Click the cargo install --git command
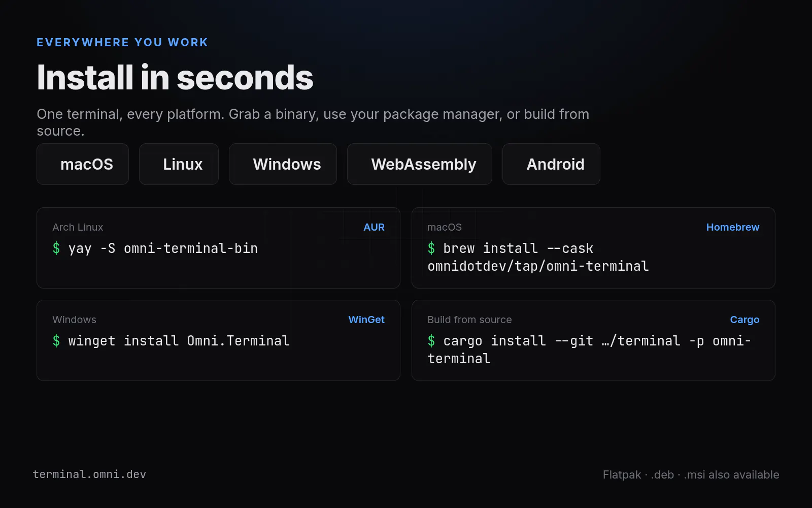This screenshot has width=812, height=508. click(589, 350)
